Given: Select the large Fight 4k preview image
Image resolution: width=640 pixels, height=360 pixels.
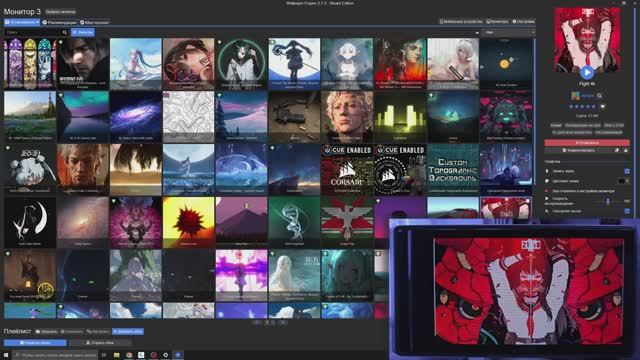Looking at the screenshot, I should click(587, 40).
